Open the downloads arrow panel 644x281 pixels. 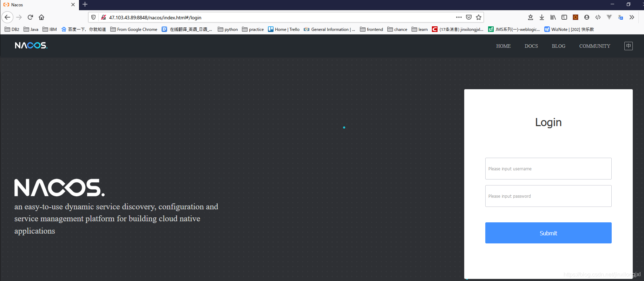click(542, 17)
